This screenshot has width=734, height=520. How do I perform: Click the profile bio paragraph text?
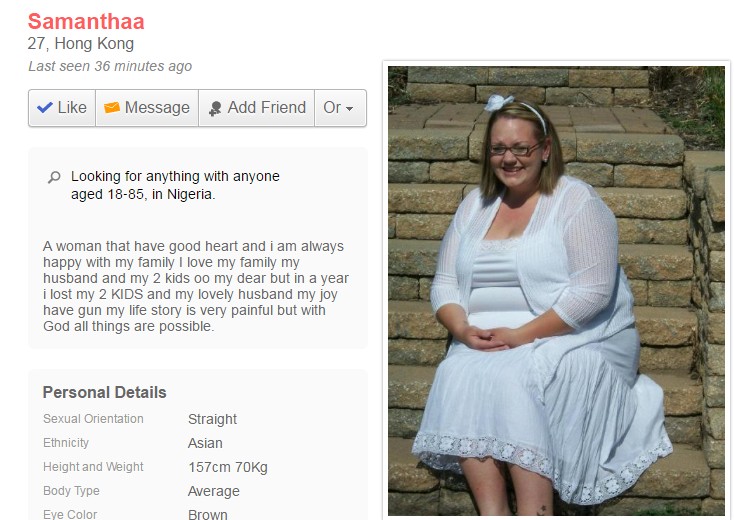pyautogui.click(x=196, y=286)
